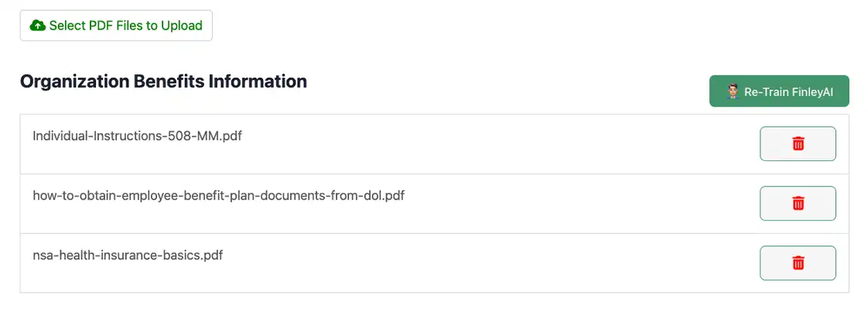Click the 'Select PDF Files to Upload' label text

click(x=125, y=26)
